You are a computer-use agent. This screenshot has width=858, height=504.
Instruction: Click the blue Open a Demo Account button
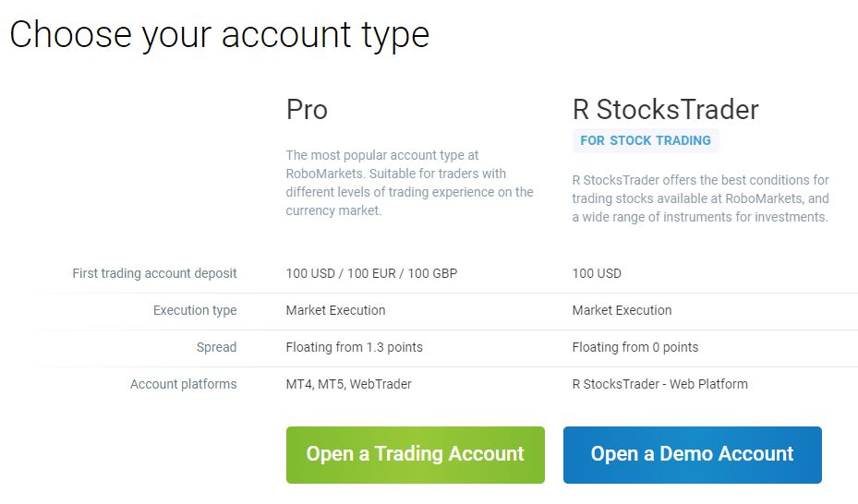692,455
